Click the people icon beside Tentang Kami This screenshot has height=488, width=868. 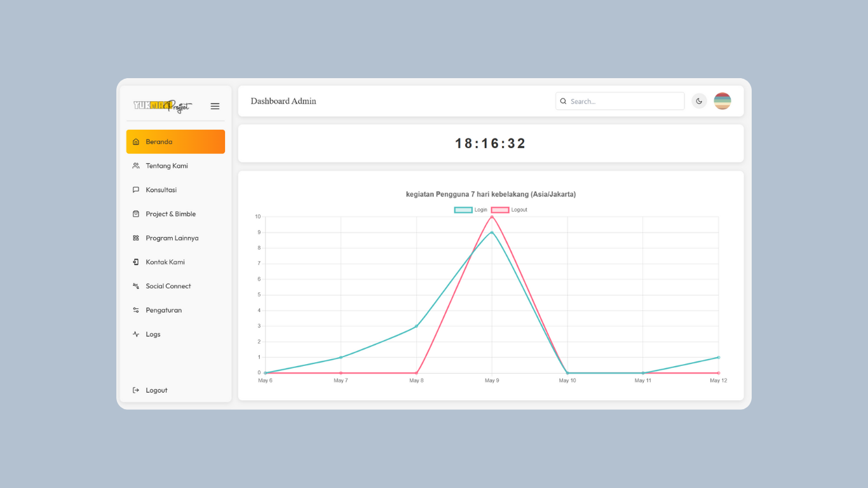tap(136, 166)
